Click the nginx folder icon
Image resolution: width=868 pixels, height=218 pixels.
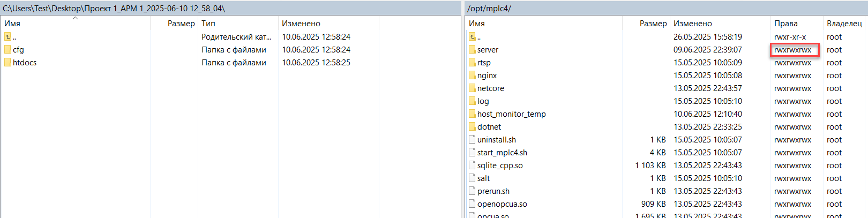point(472,75)
